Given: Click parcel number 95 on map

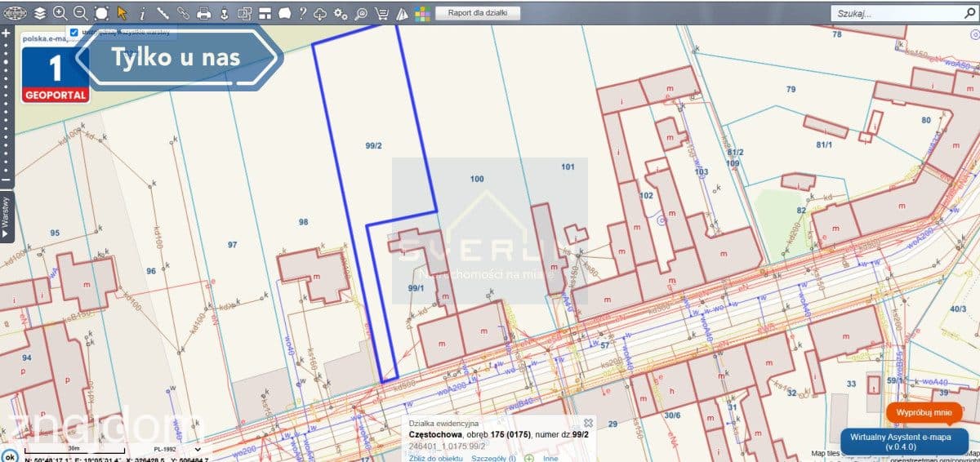Looking at the screenshot, I should [x=55, y=233].
